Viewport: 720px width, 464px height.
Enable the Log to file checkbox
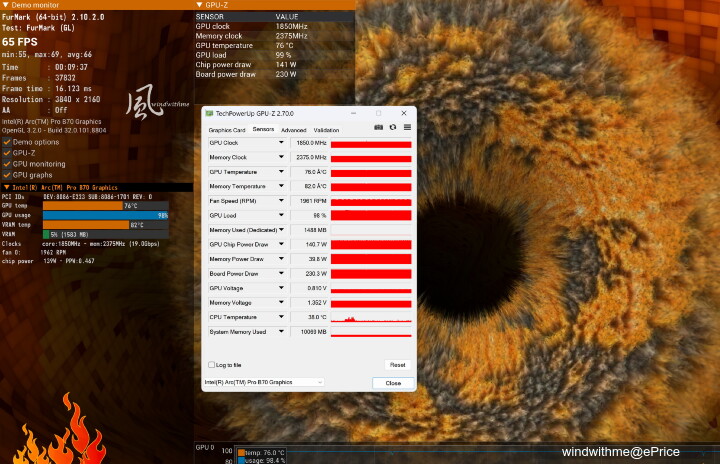point(212,365)
